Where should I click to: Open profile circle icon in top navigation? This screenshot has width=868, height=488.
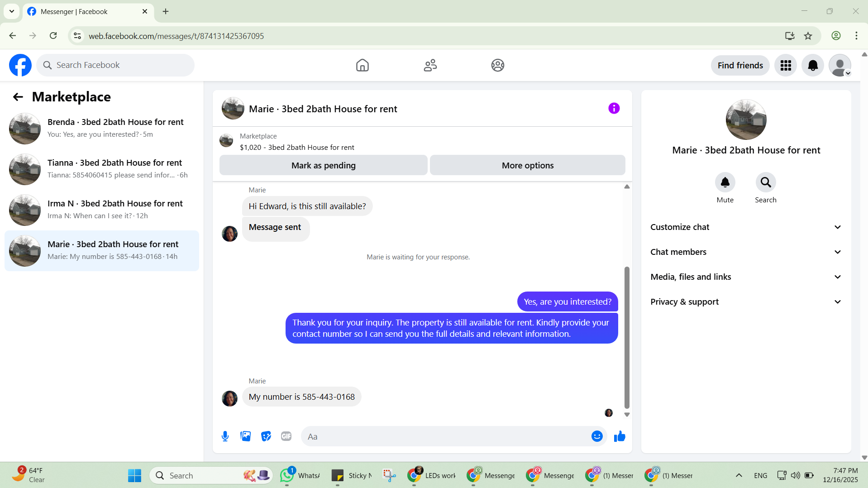(x=497, y=65)
